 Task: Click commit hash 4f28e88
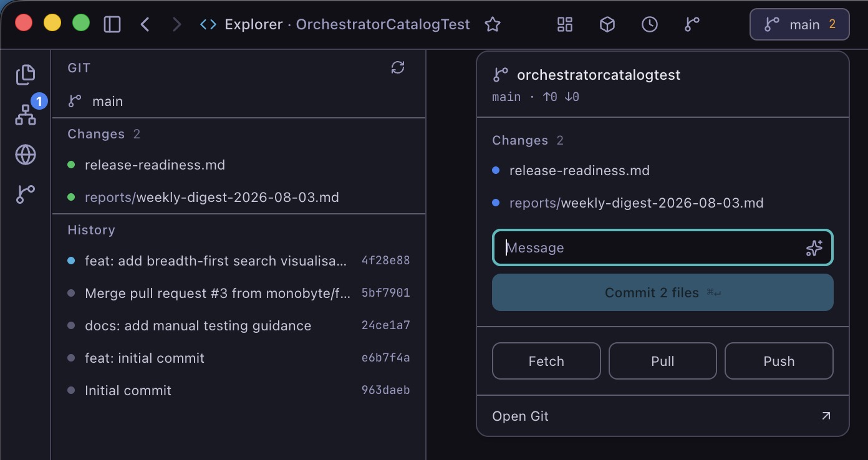[x=385, y=261]
